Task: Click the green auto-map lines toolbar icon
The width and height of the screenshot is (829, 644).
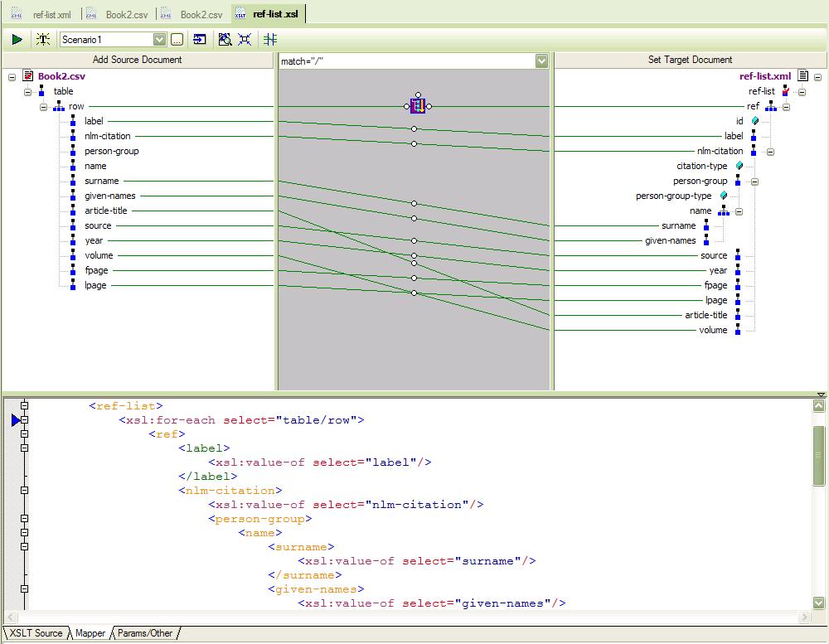Action: 270,39
